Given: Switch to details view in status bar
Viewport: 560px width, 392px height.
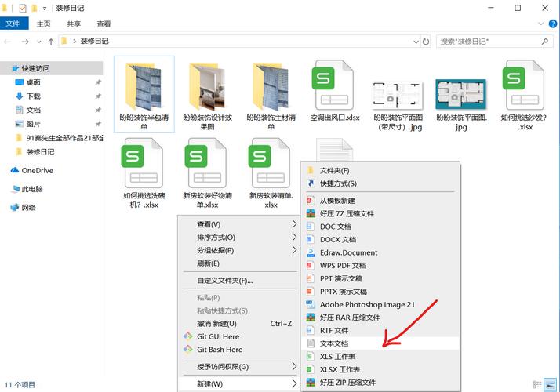Looking at the screenshot, I should [x=537, y=384].
